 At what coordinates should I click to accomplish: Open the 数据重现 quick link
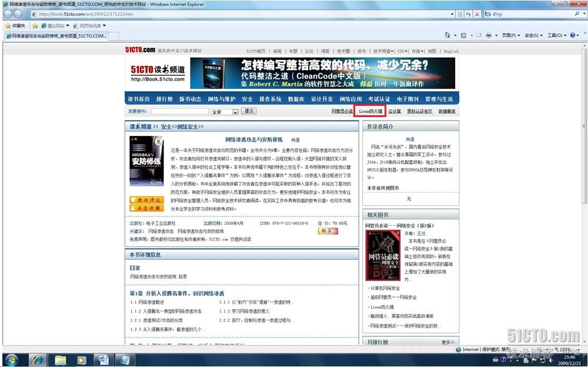pyautogui.click(x=447, y=111)
